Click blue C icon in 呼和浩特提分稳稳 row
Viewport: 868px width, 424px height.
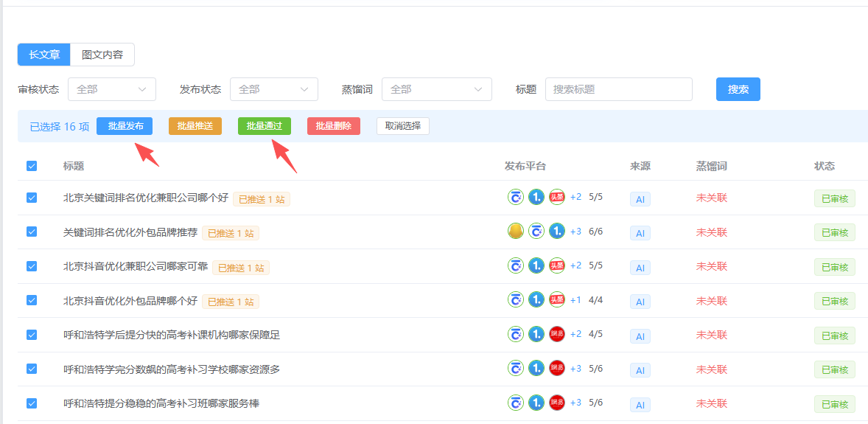pos(516,403)
